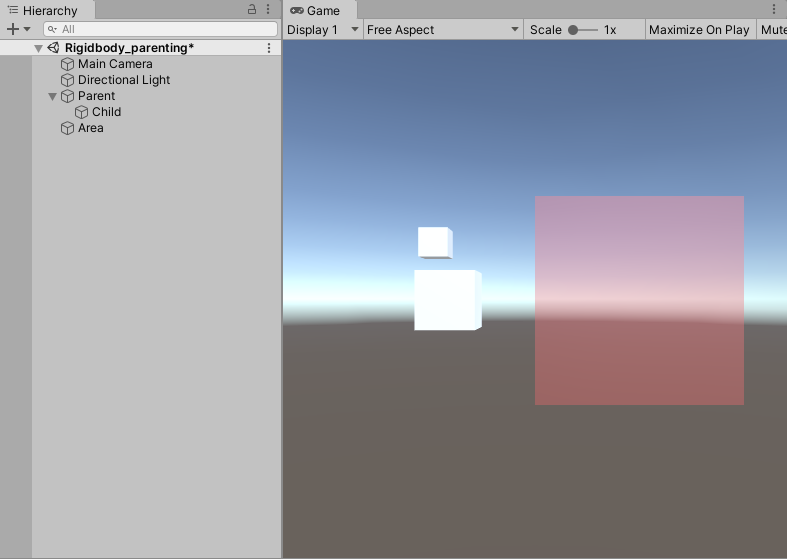
Task: Click the Unity scene icon beside Rigidbody_parenting
Action: pyautogui.click(x=53, y=48)
